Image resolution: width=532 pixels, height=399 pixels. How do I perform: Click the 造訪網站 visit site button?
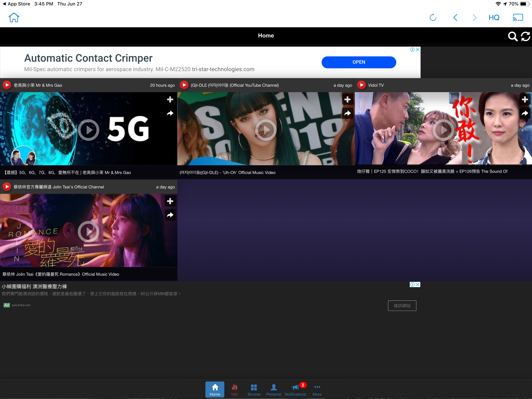(x=402, y=305)
